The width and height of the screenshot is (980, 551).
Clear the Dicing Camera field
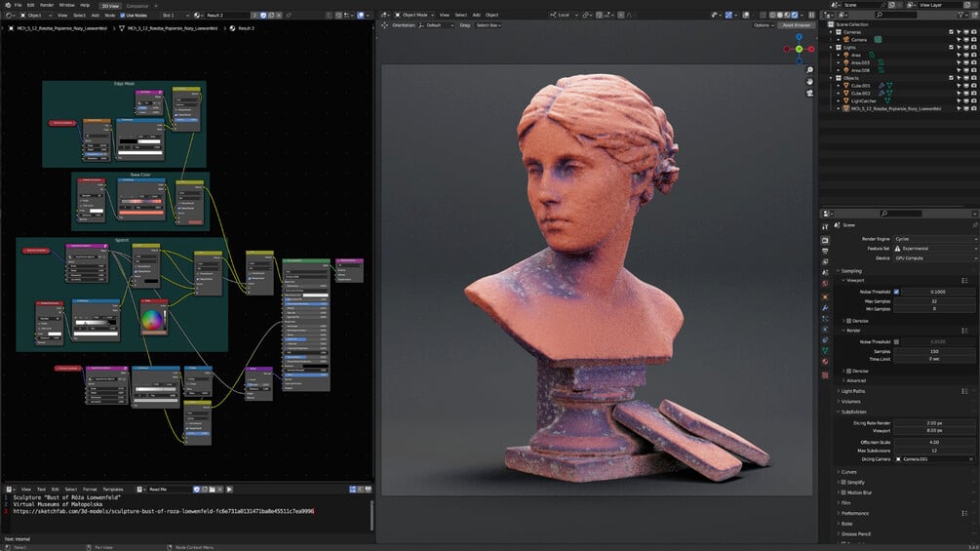click(971, 459)
